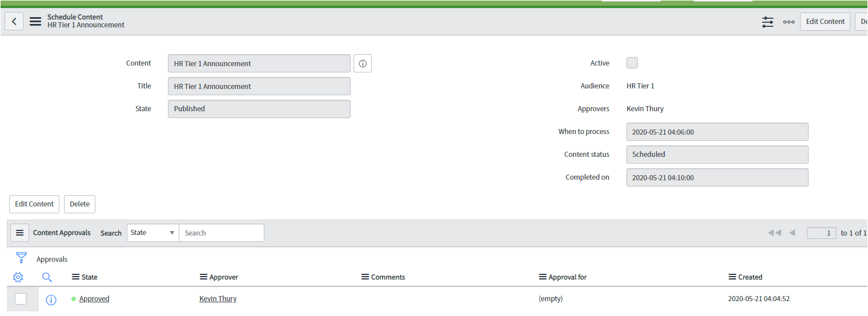
Task: Open the Approver column options menu
Action: [203, 277]
